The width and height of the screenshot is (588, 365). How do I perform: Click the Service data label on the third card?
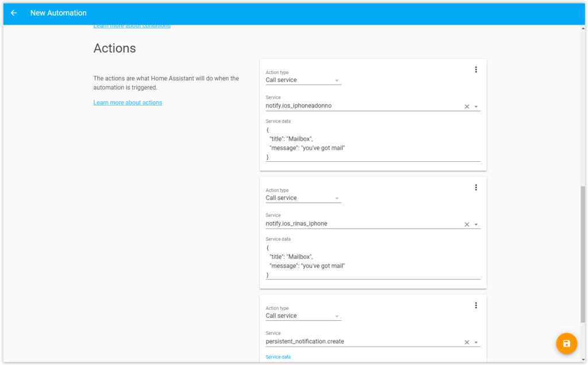click(x=278, y=356)
